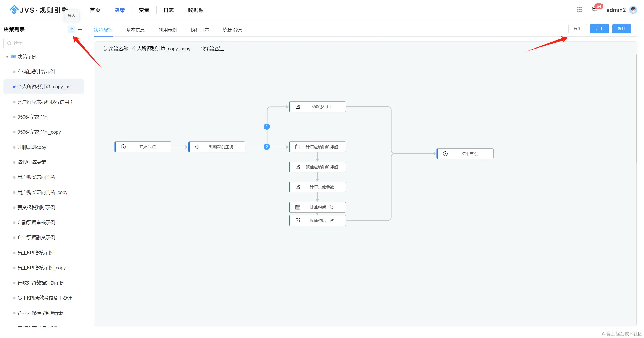Click branch marker number 1
The height and width of the screenshot is (338, 644).
coord(267,127)
